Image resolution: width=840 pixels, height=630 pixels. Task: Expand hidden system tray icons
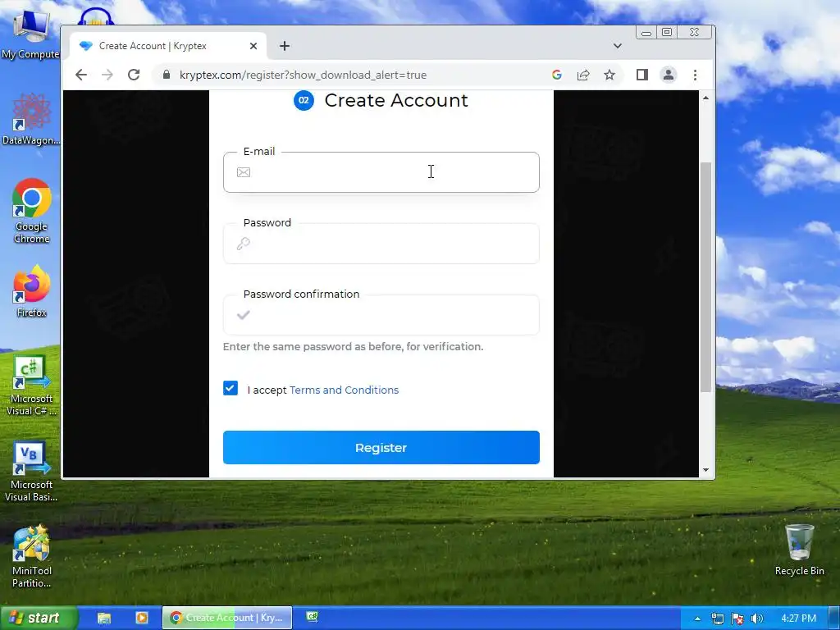point(697,619)
